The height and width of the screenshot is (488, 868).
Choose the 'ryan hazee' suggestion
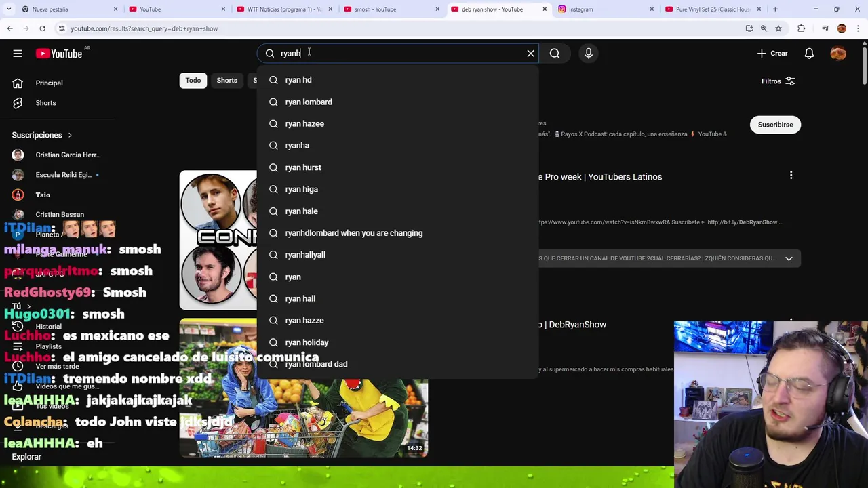(397, 124)
